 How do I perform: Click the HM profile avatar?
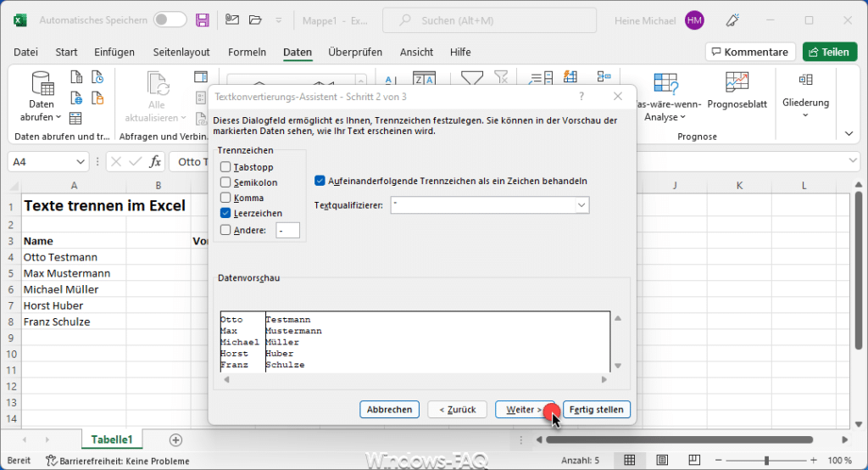[694, 20]
